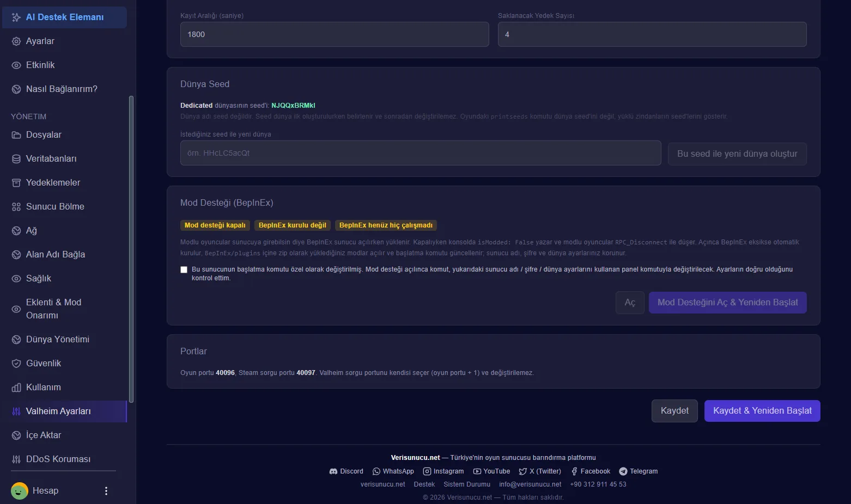Screen dimensions: 851x504
Task: Select Valheim Ayarları menu item
Action: 64,411
